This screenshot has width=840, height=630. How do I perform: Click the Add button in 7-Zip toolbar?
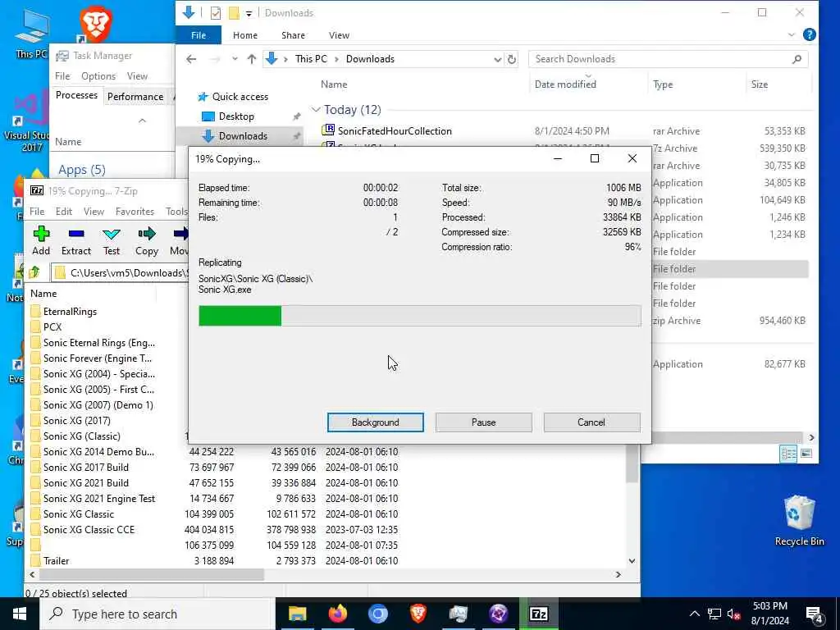[x=41, y=240]
